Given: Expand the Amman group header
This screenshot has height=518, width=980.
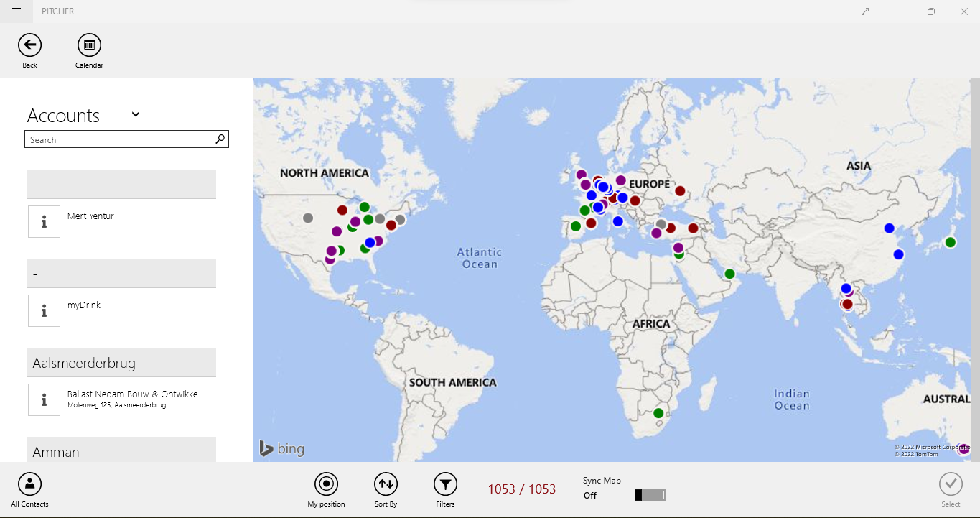Looking at the screenshot, I should pyautogui.click(x=121, y=451).
